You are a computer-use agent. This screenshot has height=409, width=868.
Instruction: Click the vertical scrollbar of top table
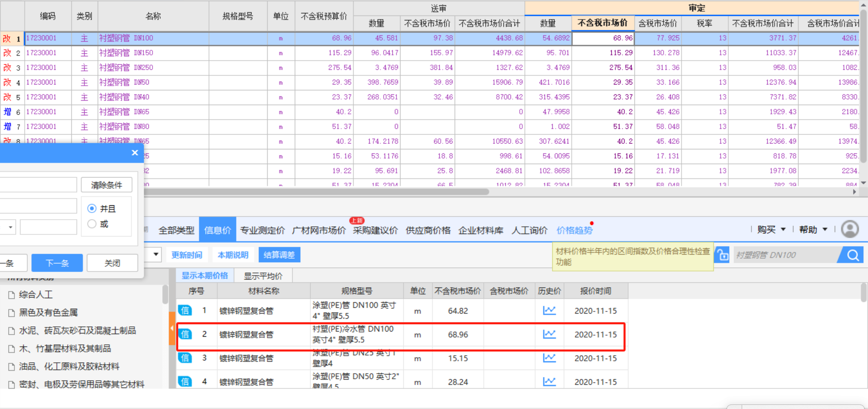click(863, 87)
